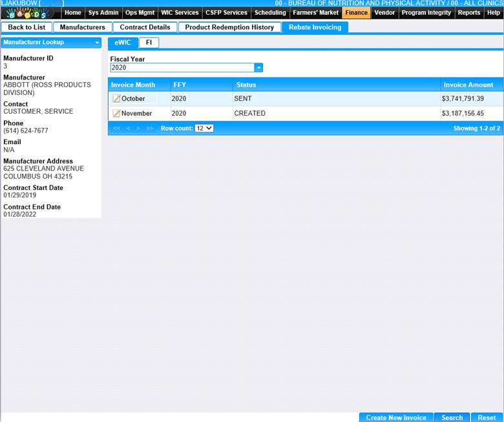Click the LJAKUBOW username in header
Viewport: 504px width, 422px height.
tap(19, 3)
